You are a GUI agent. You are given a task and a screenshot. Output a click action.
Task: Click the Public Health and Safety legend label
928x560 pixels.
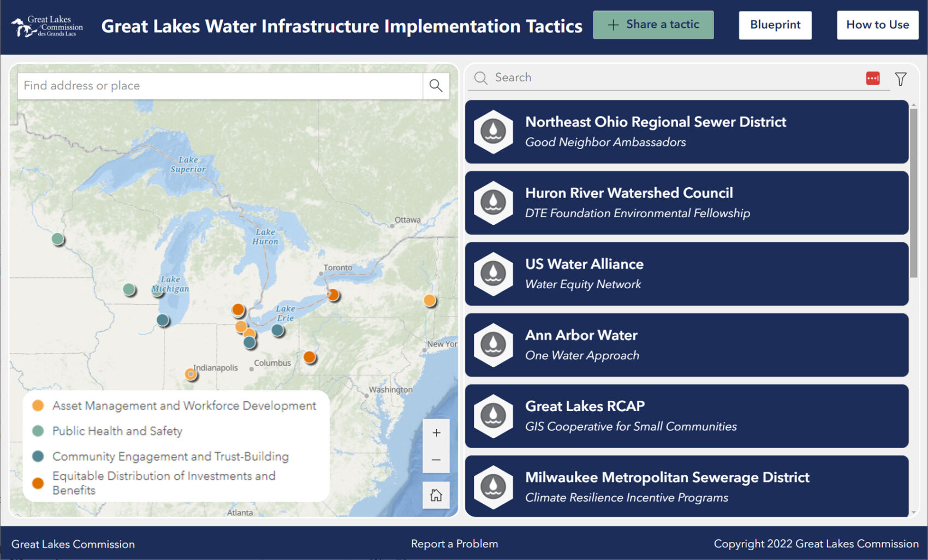pos(117,431)
